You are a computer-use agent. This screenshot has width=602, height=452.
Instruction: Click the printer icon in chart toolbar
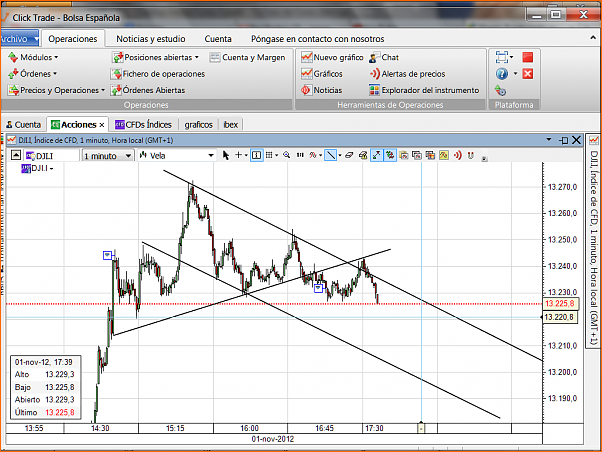click(x=363, y=155)
